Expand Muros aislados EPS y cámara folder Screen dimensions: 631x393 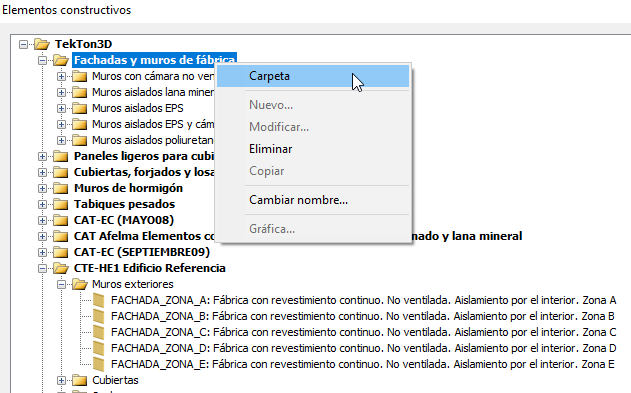pos(61,124)
